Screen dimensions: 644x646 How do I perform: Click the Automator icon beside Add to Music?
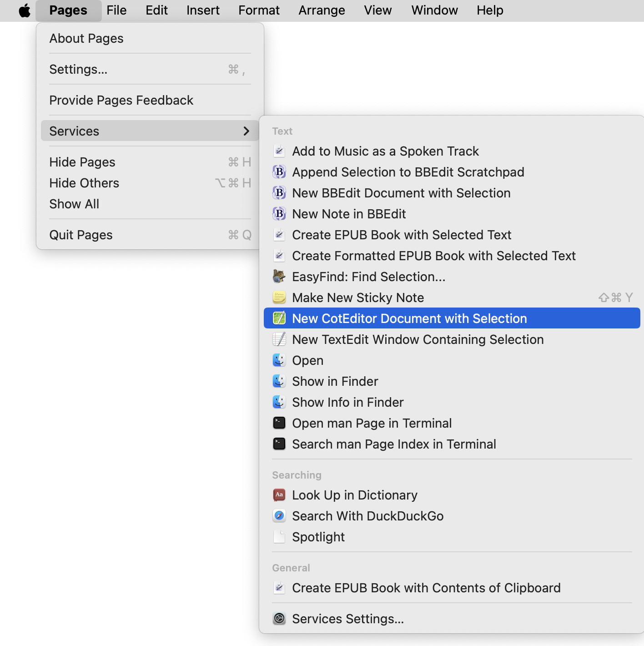click(x=279, y=151)
